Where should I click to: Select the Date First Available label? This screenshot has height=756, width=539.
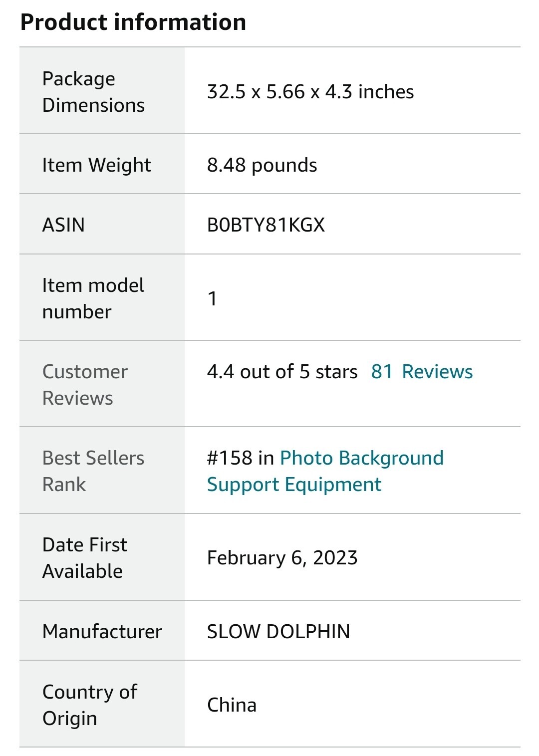point(85,558)
